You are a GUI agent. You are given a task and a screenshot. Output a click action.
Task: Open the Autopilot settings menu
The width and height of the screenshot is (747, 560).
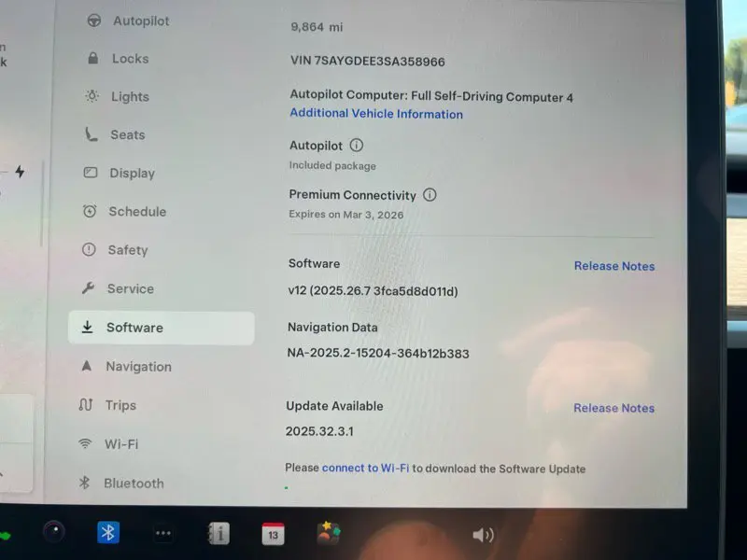coord(129,21)
